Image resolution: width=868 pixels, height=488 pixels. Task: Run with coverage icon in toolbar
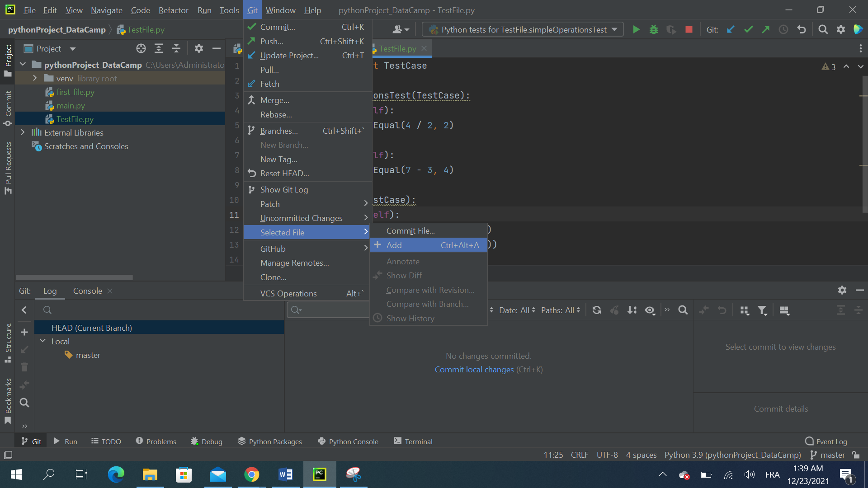tap(671, 30)
